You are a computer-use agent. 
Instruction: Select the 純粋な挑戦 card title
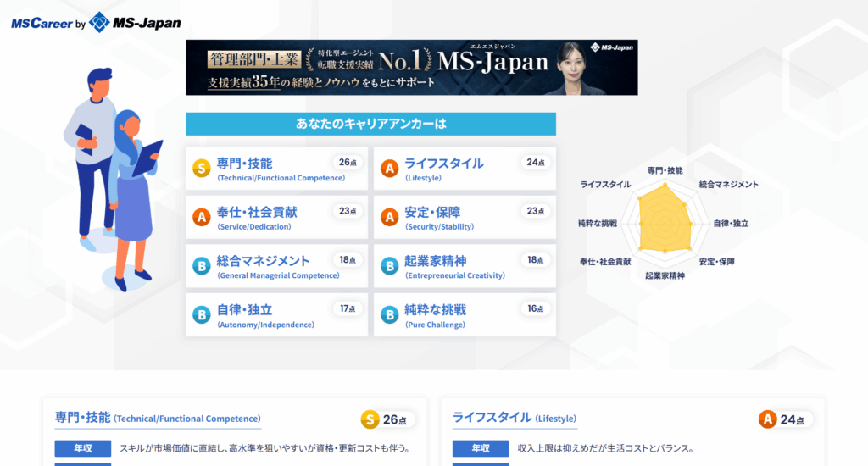coord(435,309)
